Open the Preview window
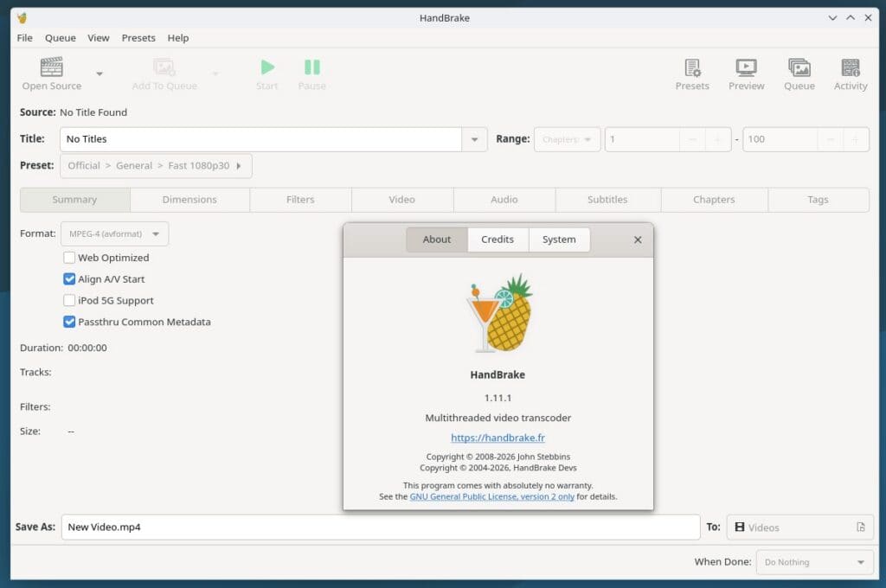This screenshot has width=886, height=588. (746, 73)
